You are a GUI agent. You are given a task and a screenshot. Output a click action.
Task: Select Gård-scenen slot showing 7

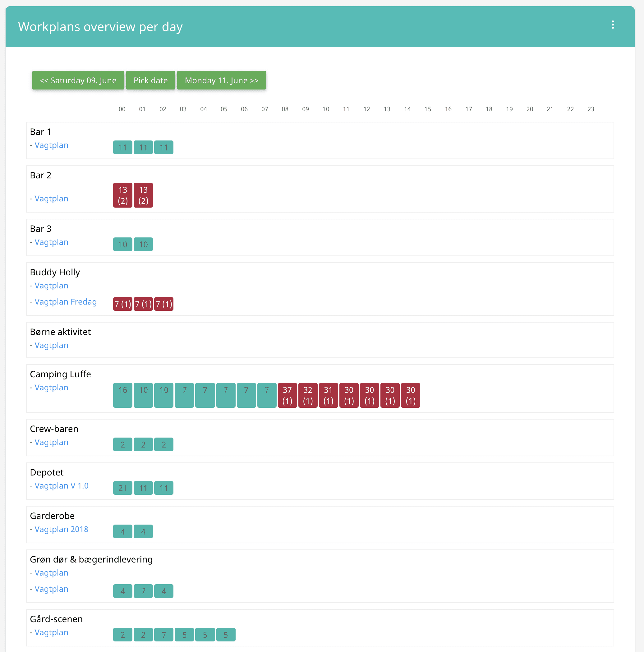click(164, 635)
